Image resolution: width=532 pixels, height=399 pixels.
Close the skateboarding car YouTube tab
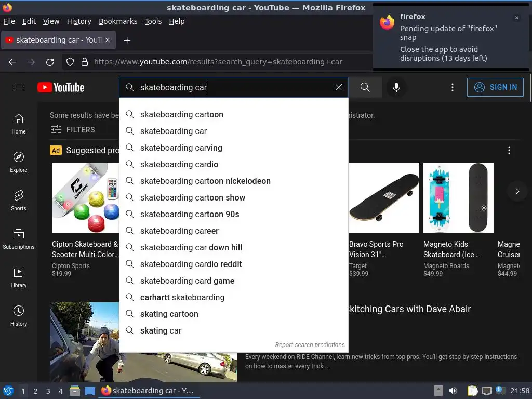(x=107, y=40)
